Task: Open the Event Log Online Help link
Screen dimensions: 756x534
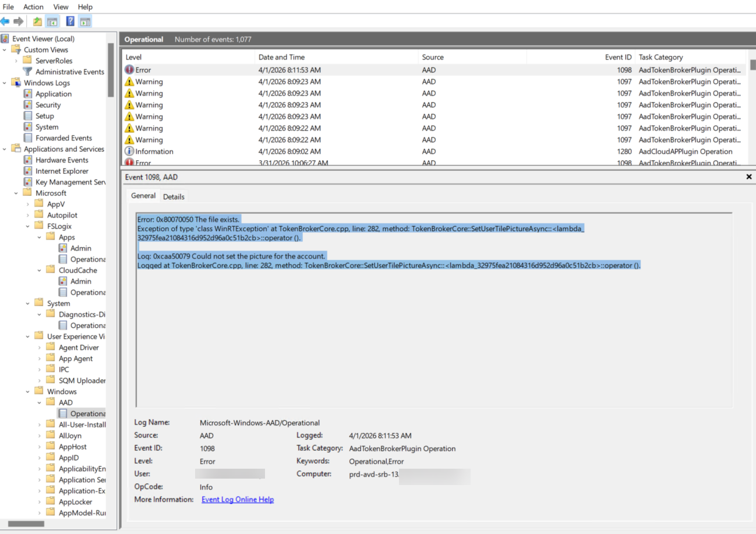Action: (238, 500)
